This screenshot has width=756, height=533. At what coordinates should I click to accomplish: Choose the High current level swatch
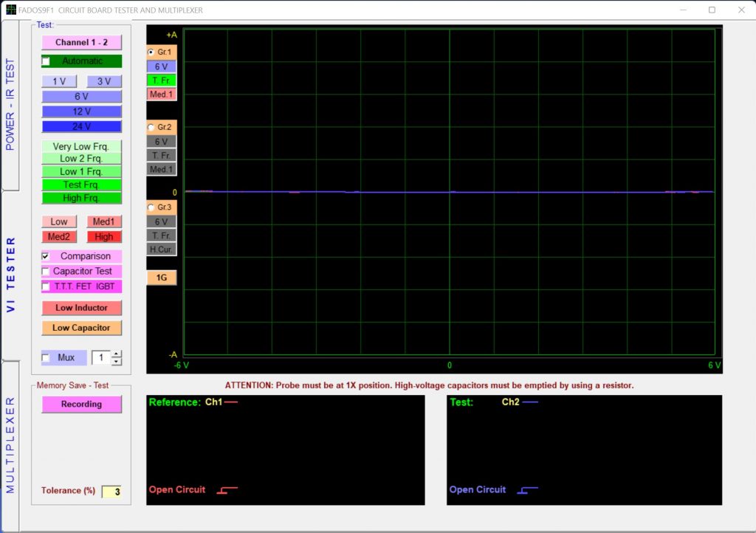(x=104, y=237)
